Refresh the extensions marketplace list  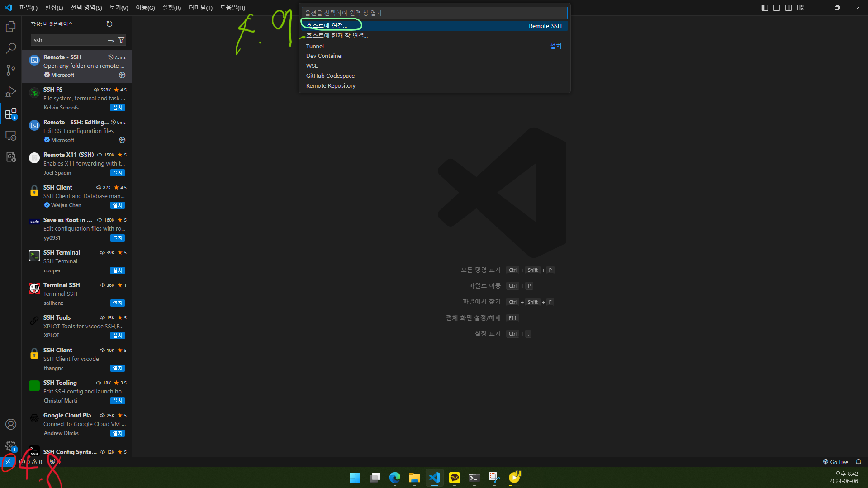[x=109, y=24]
